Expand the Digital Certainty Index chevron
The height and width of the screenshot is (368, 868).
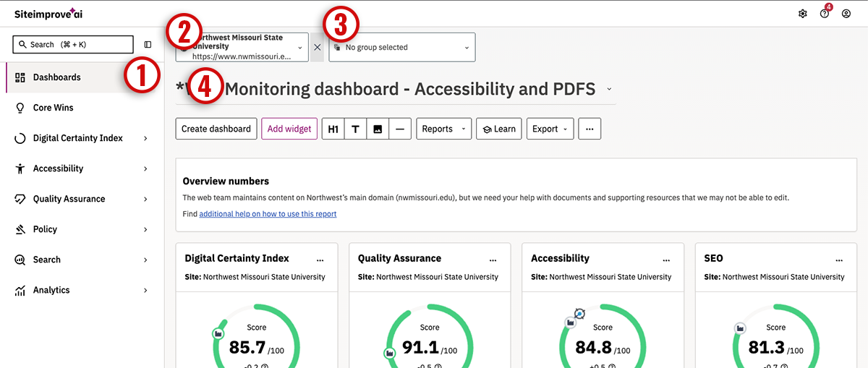(x=145, y=138)
